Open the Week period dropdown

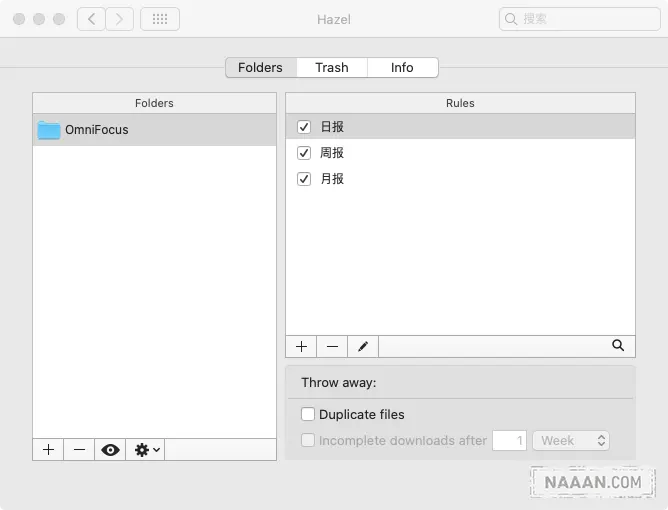(x=571, y=440)
